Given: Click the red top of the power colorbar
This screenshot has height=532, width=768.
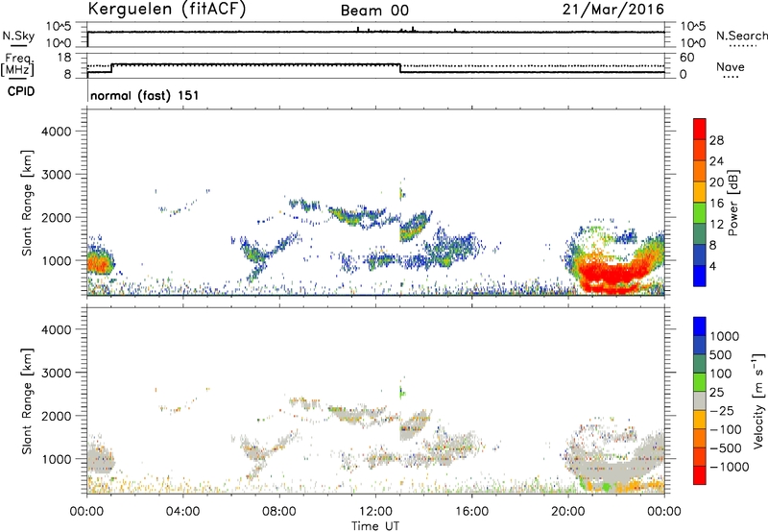Looking at the screenshot, I should [700, 130].
